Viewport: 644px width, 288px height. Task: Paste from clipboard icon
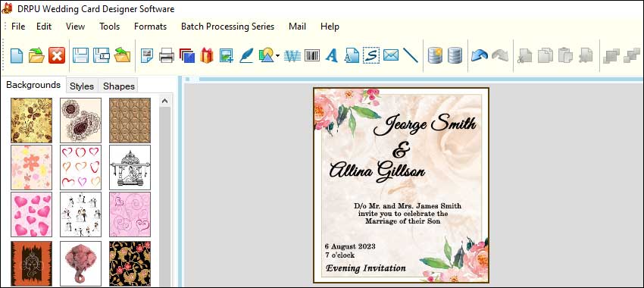[565, 55]
